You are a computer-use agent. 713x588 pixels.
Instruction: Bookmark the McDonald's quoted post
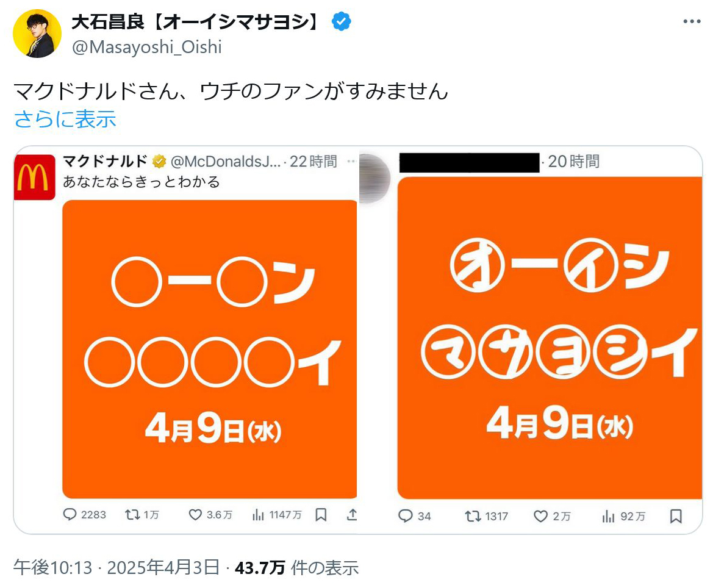[x=321, y=514]
